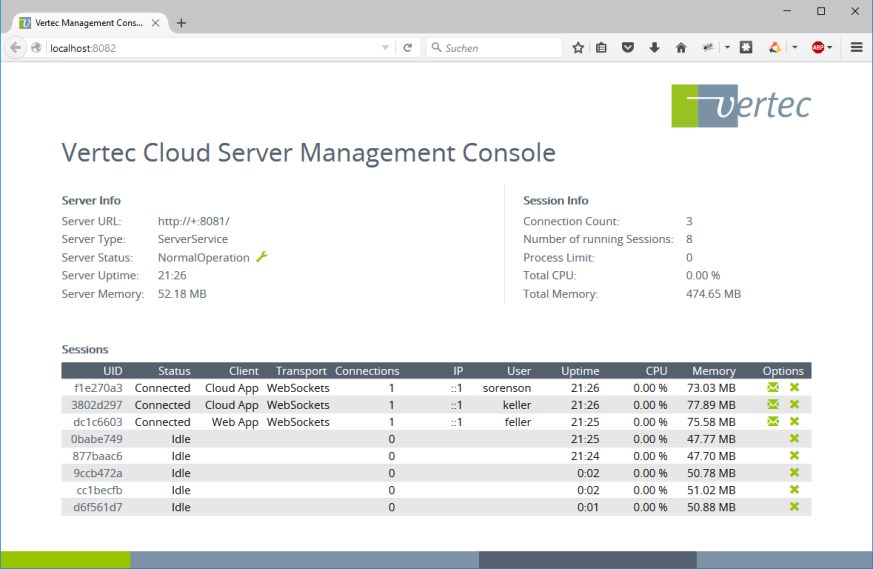
Task: Expand the Adblock Plus dropdown arrow
Action: pyautogui.click(x=830, y=48)
